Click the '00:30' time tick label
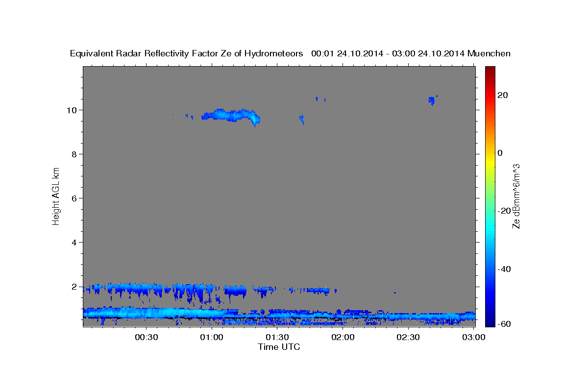The height and width of the screenshot is (392, 588). tap(146, 337)
